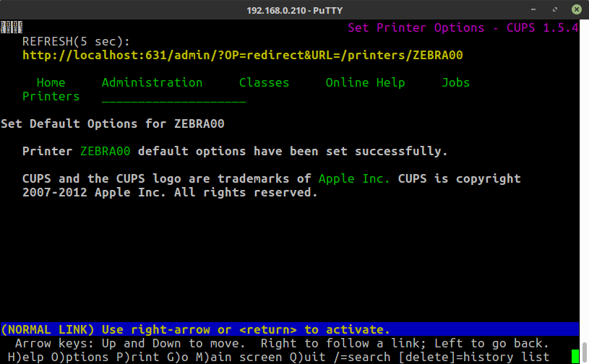Open the Home link in CUPS
This screenshot has height=364, width=589.
pos(51,82)
